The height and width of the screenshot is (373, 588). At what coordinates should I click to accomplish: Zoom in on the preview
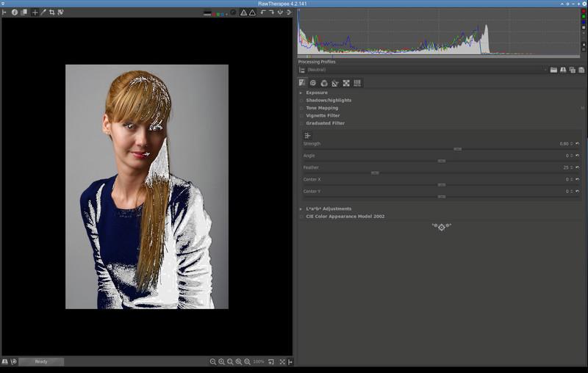point(222,362)
